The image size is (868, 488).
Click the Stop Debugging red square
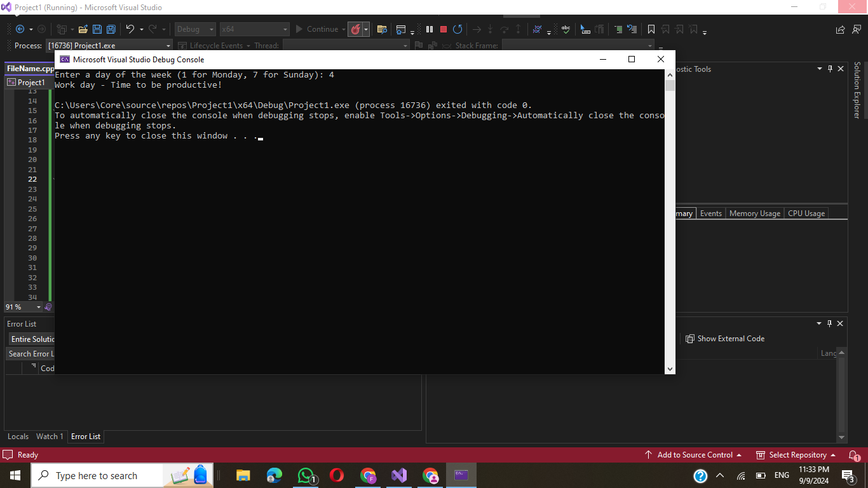click(444, 29)
